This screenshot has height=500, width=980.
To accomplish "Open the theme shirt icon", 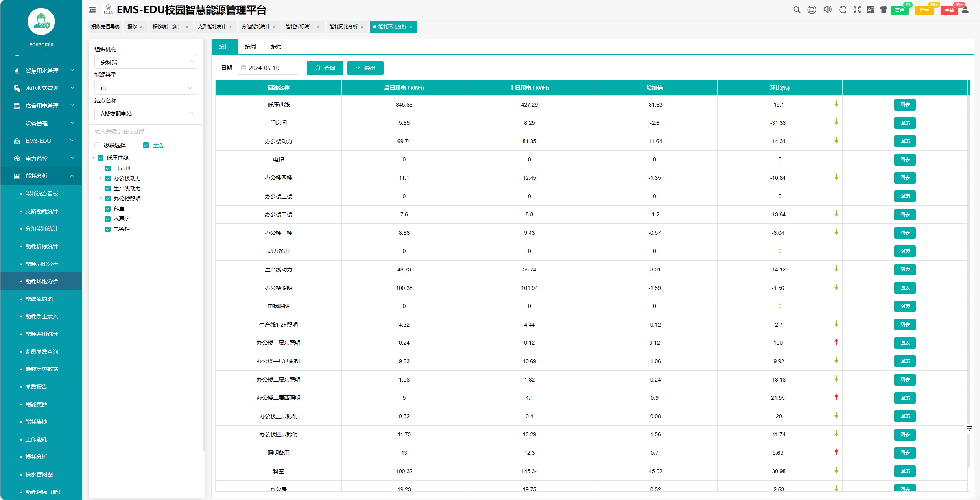I will coord(884,10).
